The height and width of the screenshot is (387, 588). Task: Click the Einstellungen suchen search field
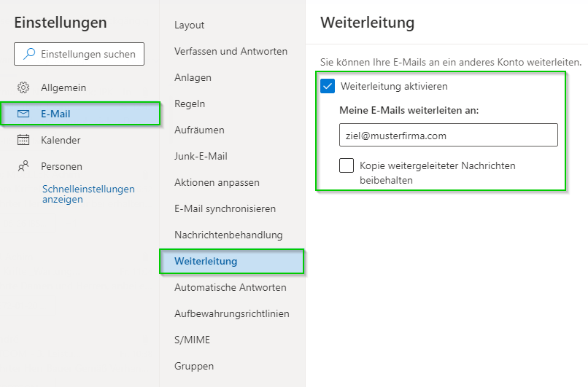coord(79,54)
